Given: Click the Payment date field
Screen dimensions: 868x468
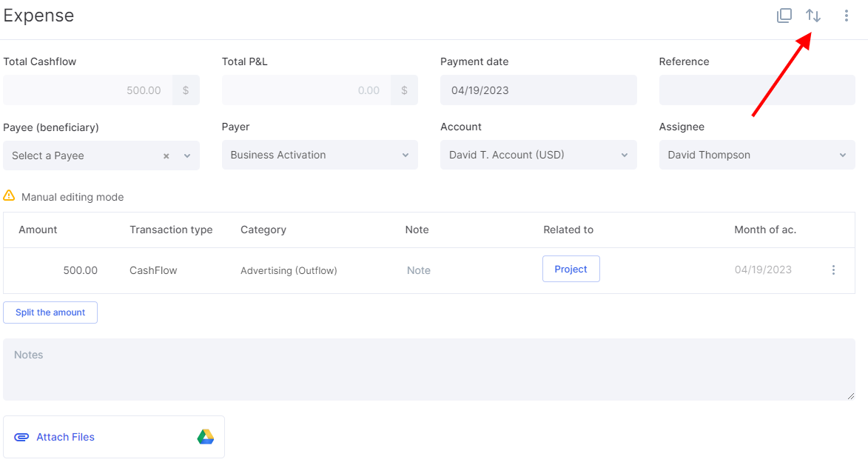Looking at the screenshot, I should click(x=538, y=90).
